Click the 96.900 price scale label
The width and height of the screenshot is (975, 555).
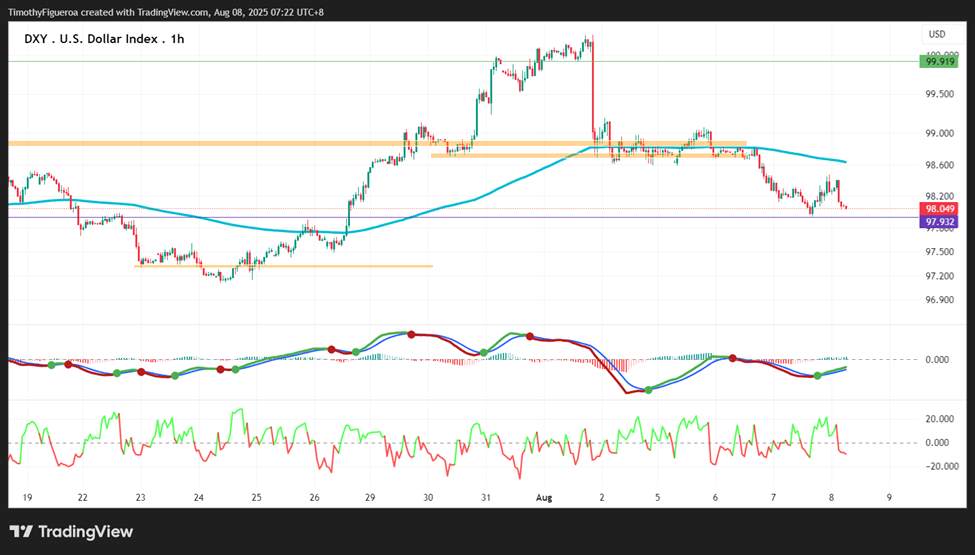tap(940, 300)
